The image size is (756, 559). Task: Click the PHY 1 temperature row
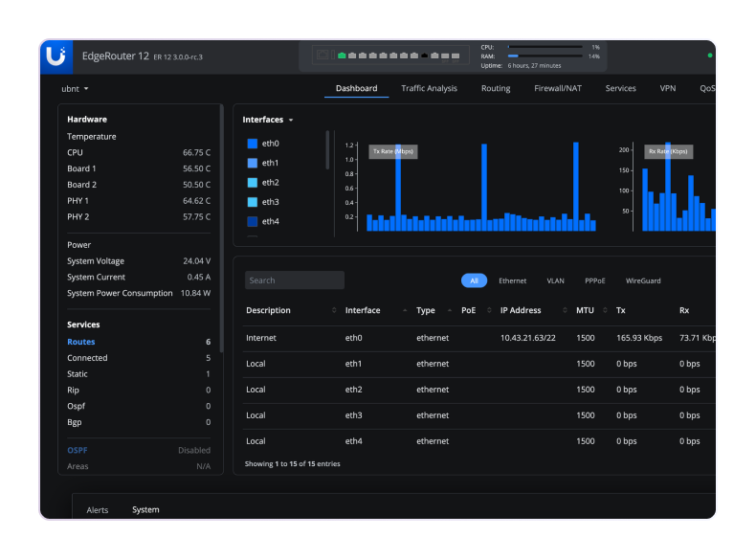(x=139, y=201)
